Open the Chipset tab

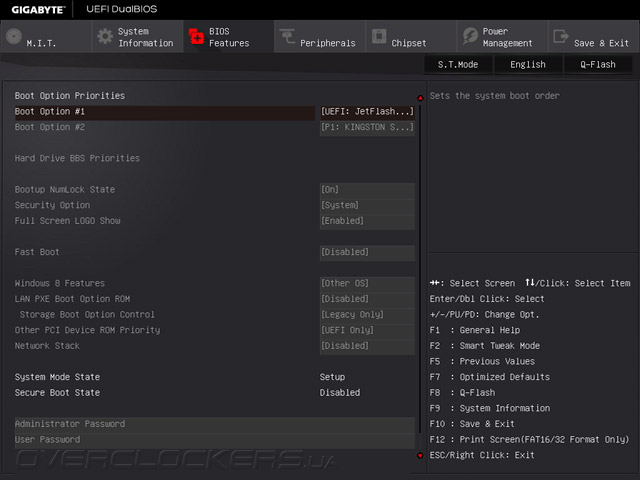(411, 36)
